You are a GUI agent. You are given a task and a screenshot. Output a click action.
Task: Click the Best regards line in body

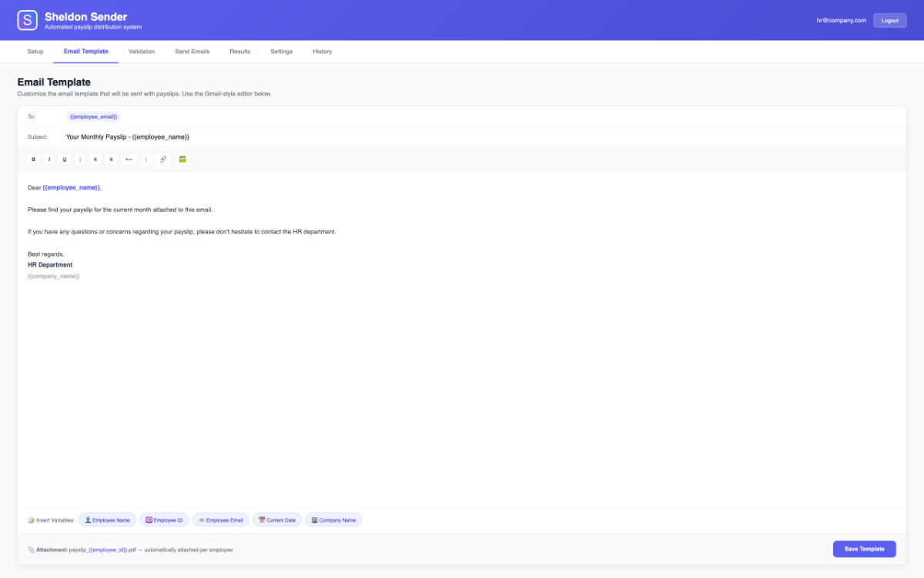click(46, 254)
